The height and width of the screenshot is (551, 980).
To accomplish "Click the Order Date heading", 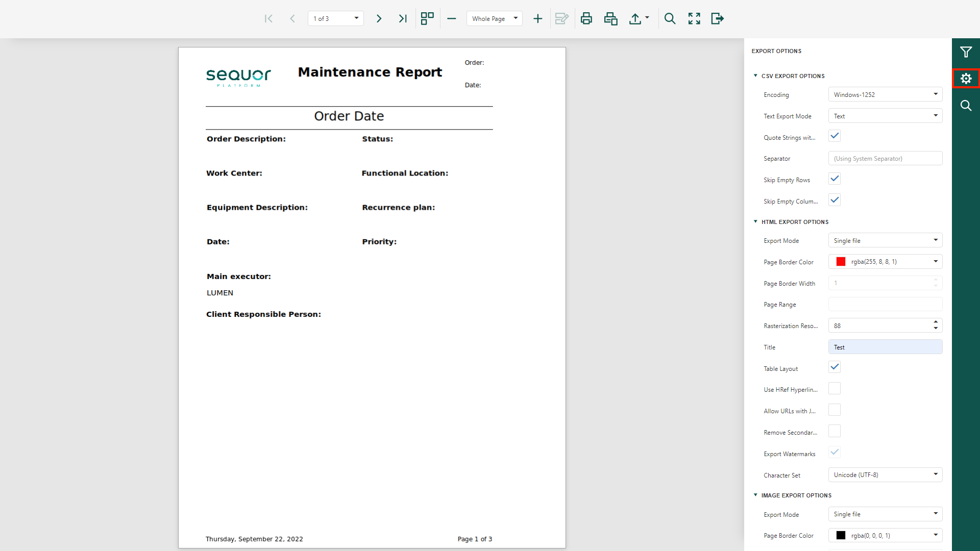I will [349, 116].
